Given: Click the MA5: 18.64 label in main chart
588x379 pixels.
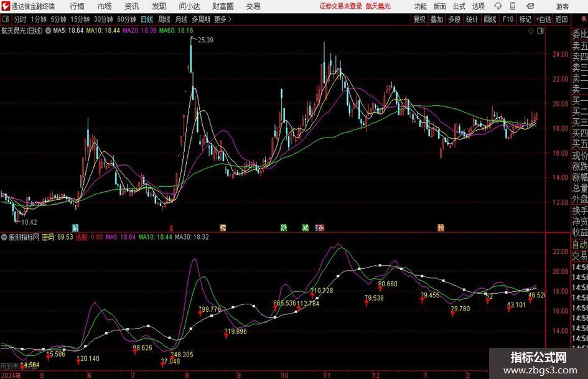Looking at the screenshot, I should click(x=68, y=30).
